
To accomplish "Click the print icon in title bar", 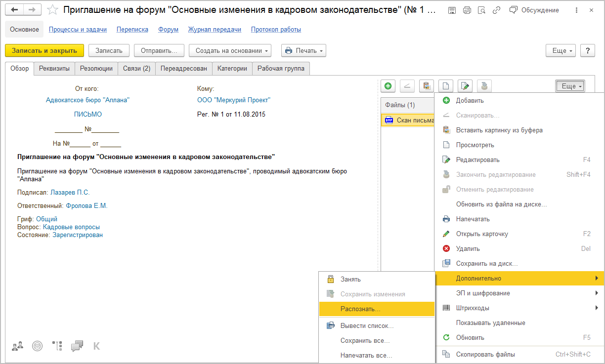I will click(x=467, y=10).
